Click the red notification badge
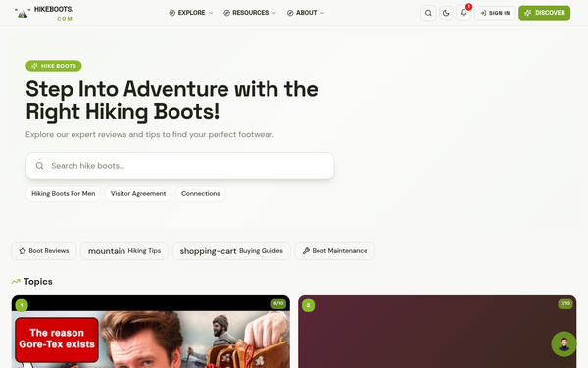Viewport: 588px width, 368px height. pyautogui.click(x=468, y=7)
